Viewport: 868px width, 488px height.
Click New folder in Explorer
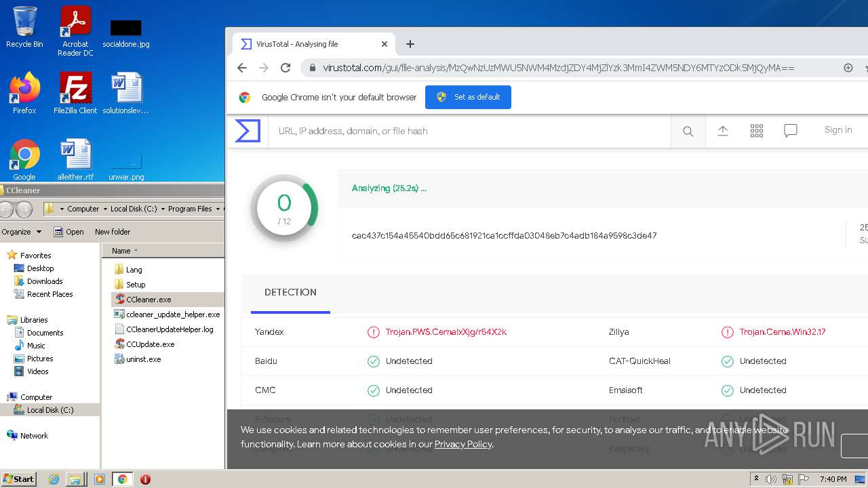click(113, 232)
